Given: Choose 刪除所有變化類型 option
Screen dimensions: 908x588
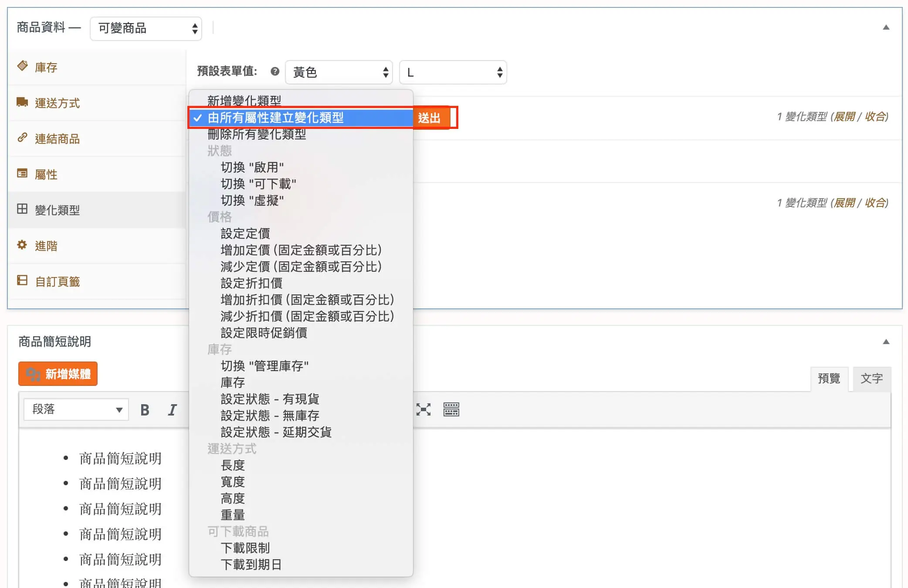Looking at the screenshot, I should click(301, 134).
